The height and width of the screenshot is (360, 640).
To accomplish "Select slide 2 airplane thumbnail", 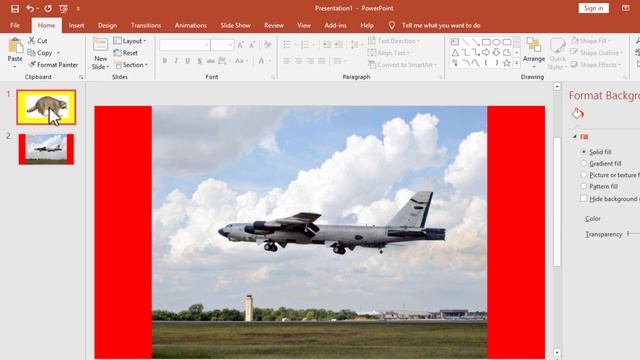I will (46, 149).
